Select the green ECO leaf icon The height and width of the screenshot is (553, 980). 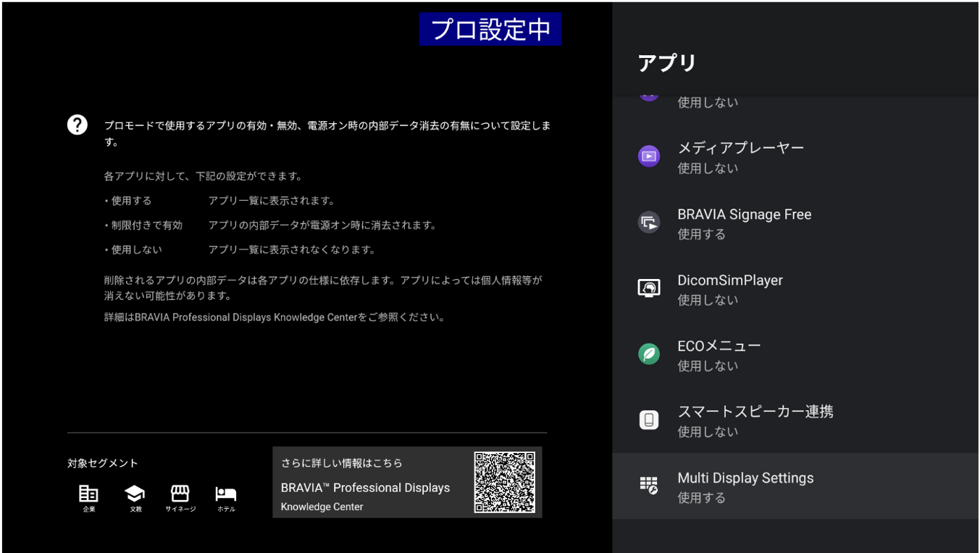tap(649, 354)
